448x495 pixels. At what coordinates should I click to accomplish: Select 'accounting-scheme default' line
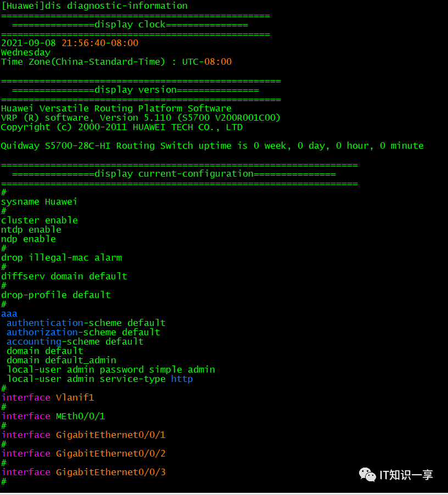point(75,341)
